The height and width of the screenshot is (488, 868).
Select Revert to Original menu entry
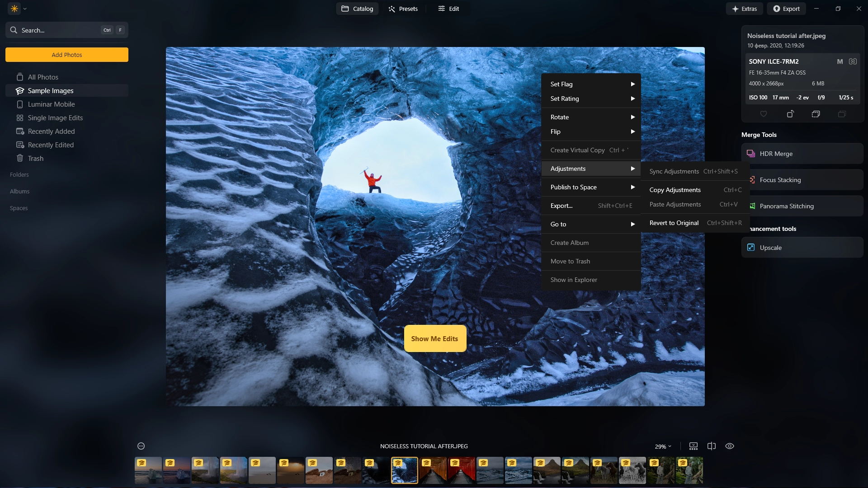point(674,223)
